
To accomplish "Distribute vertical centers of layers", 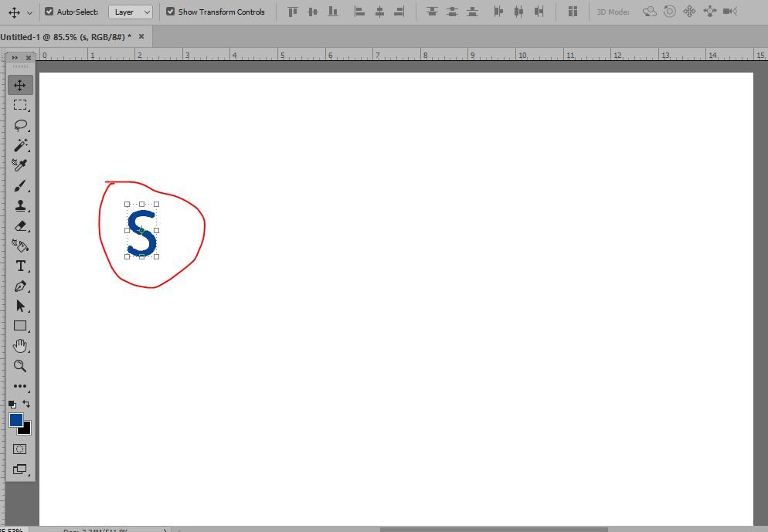I will (452, 12).
